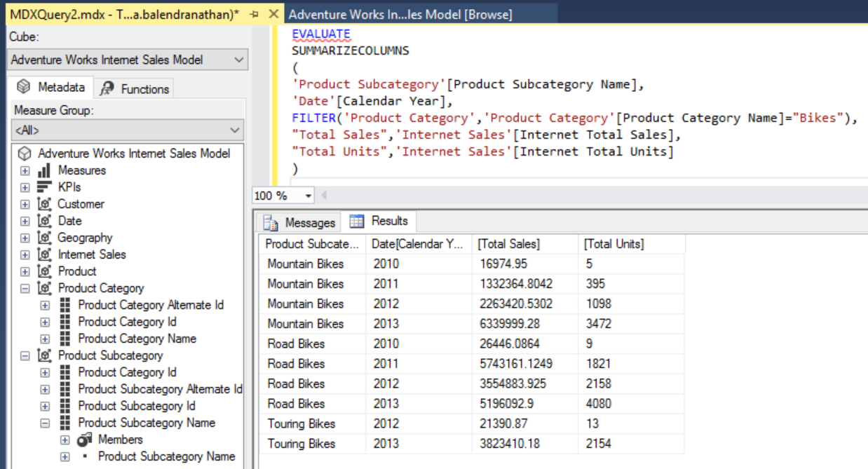Click the SUMMARIZECOLUMNS text in the query
868x469 pixels.
tap(351, 50)
